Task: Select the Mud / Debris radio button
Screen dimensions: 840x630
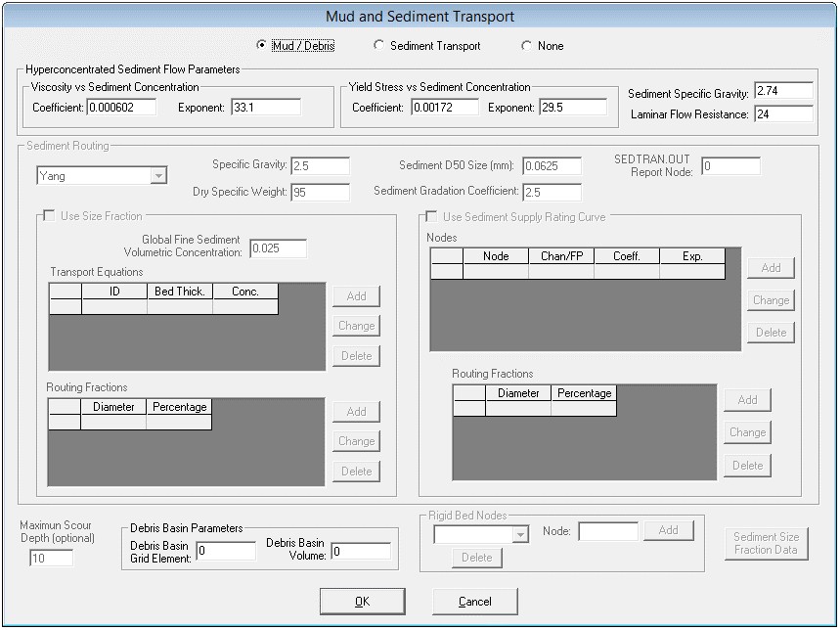Action: coord(261,45)
